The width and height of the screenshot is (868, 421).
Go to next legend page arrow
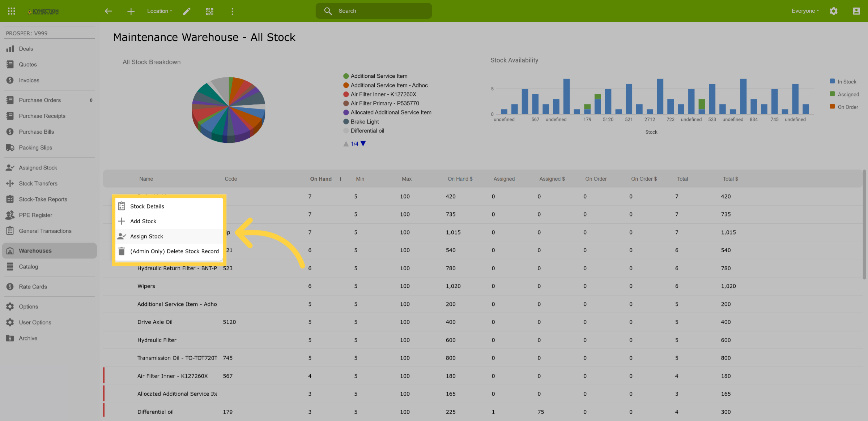click(363, 144)
